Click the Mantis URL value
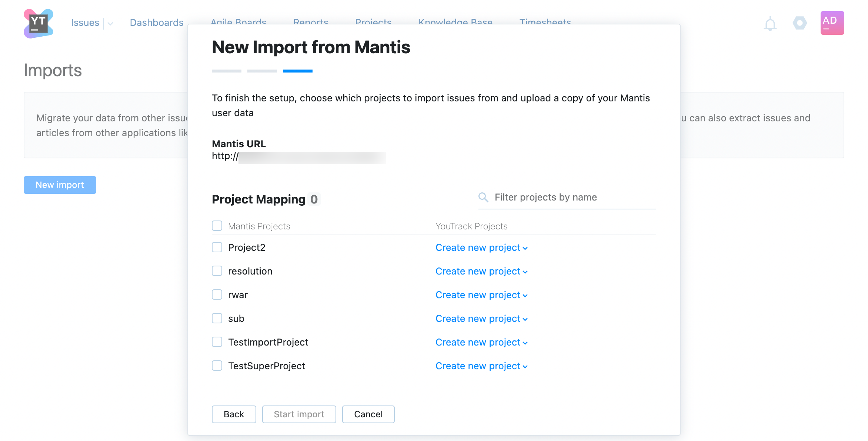This screenshot has height=441, width=868. click(298, 157)
